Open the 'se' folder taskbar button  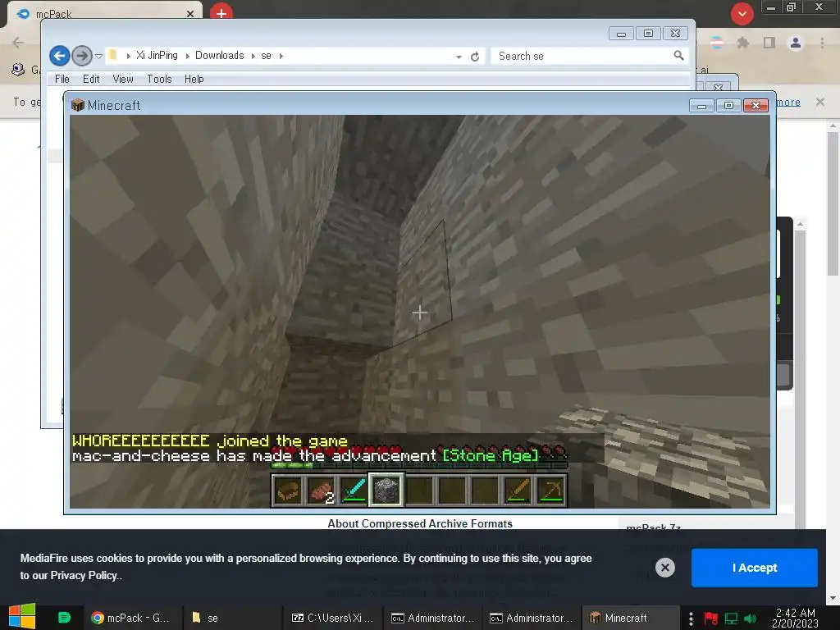click(x=231, y=618)
